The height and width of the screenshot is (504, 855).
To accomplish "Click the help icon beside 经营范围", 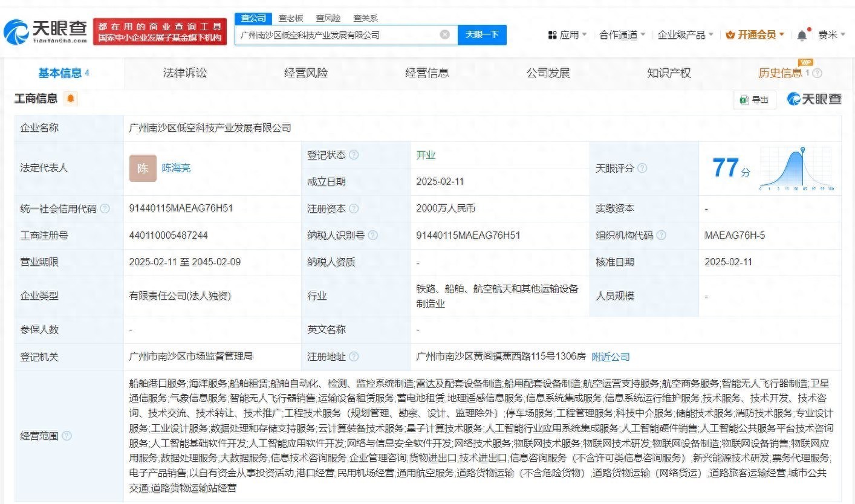I will pyautogui.click(x=67, y=436).
